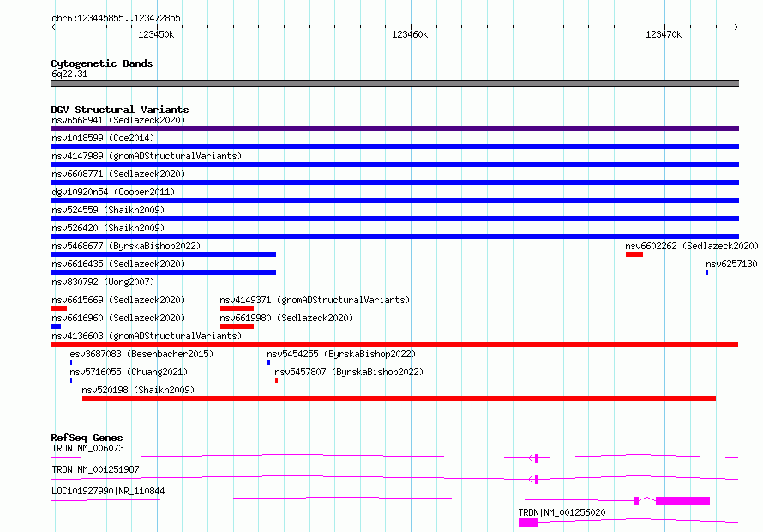Open TRDN|NM_001256020 gene label
The height and width of the screenshot is (532, 763).
(x=562, y=512)
